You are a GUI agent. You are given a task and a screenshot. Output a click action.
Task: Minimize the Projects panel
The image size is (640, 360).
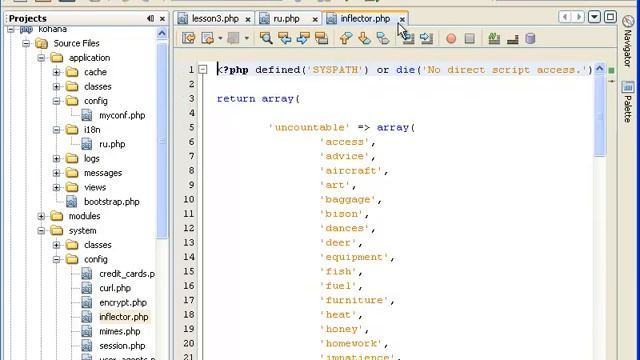tap(150, 18)
